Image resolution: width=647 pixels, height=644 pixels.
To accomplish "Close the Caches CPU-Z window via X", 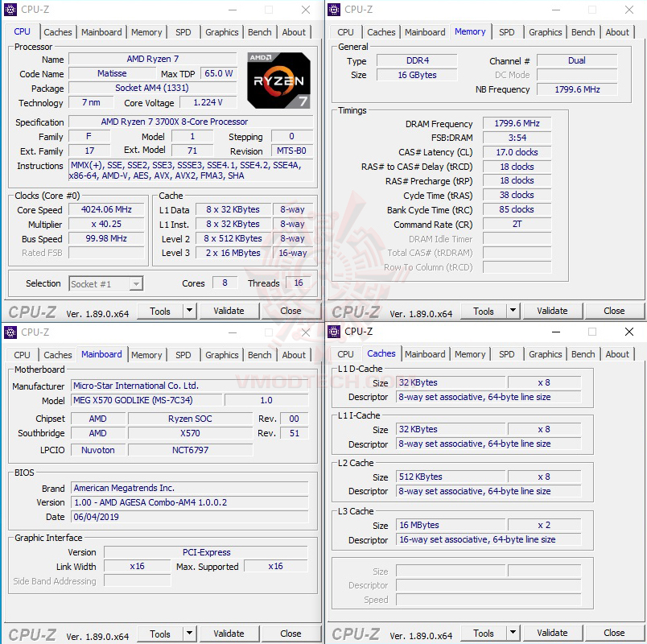I will (629, 332).
